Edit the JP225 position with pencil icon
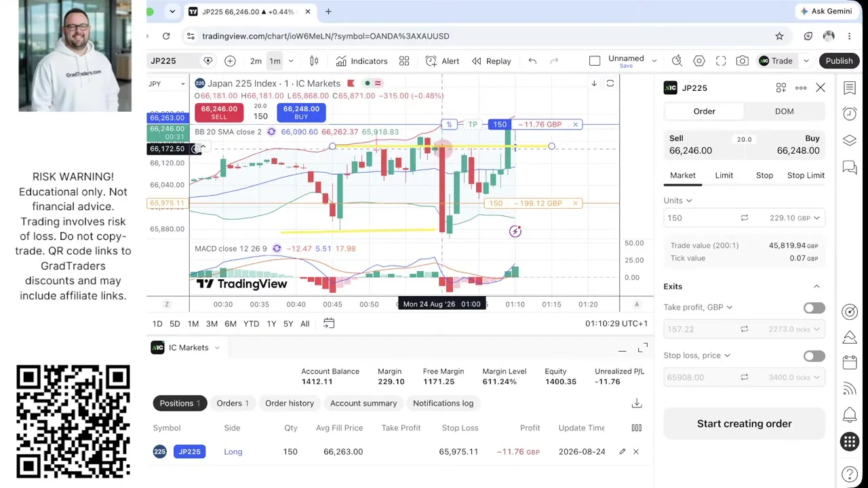The image size is (868, 488). coord(622,451)
